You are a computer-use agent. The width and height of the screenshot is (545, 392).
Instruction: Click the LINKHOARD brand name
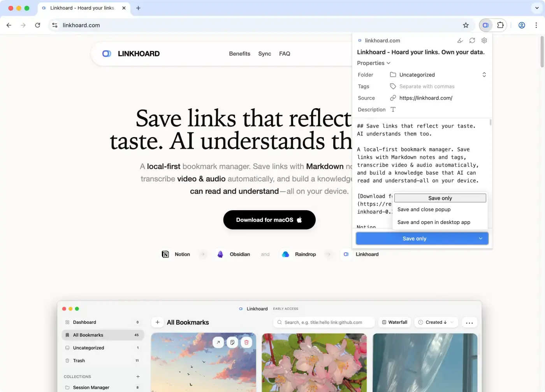[x=139, y=54]
